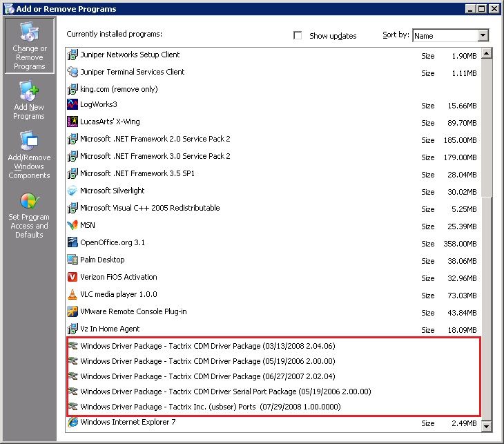
Task: Click the LogWorks3 icon
Action: coord(73,104)
